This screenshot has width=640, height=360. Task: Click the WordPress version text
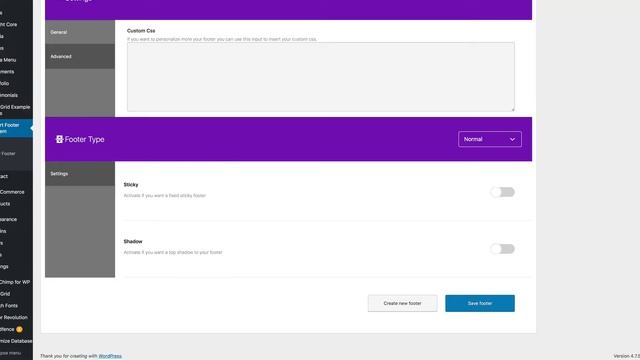coord(627,356)
